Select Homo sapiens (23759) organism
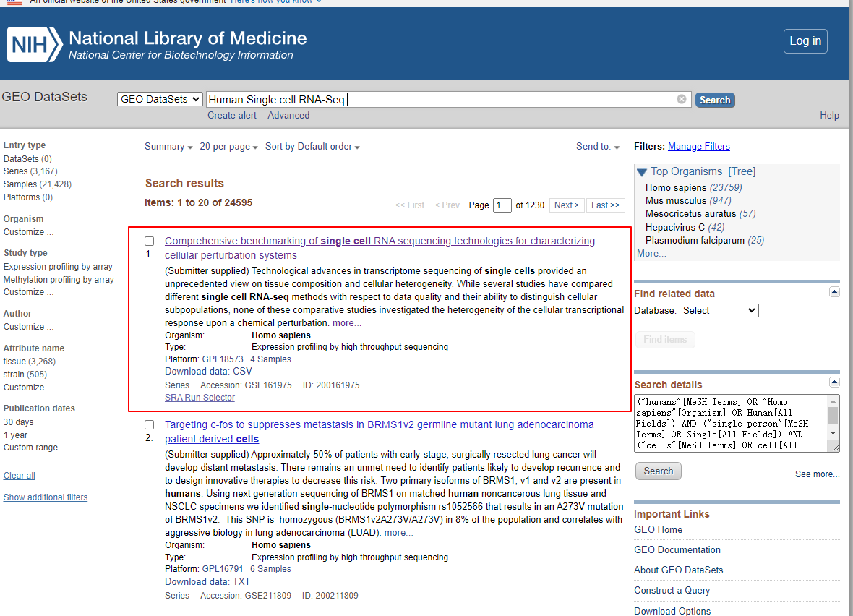 click(693, 188)
